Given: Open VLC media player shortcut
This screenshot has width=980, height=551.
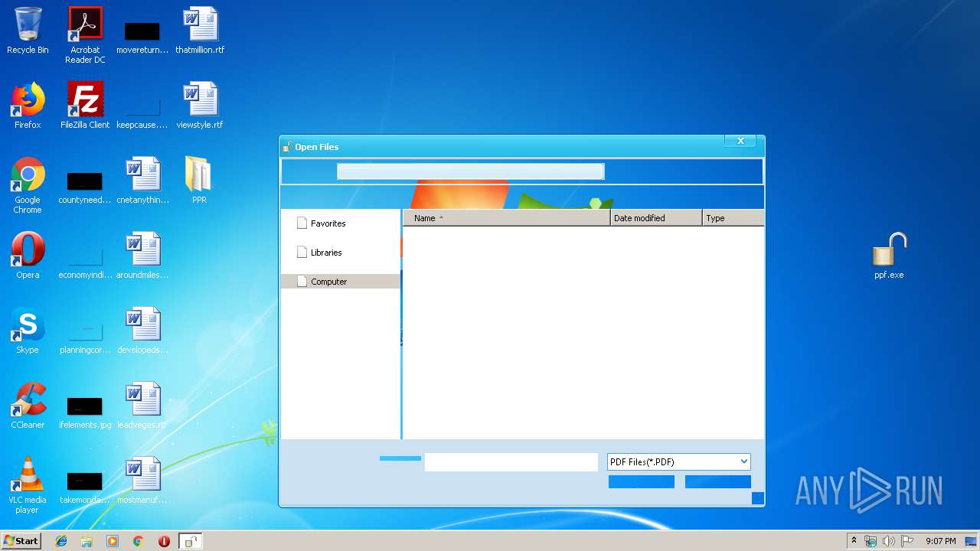Looking at the screenshot, I should [x=28, y=485].
